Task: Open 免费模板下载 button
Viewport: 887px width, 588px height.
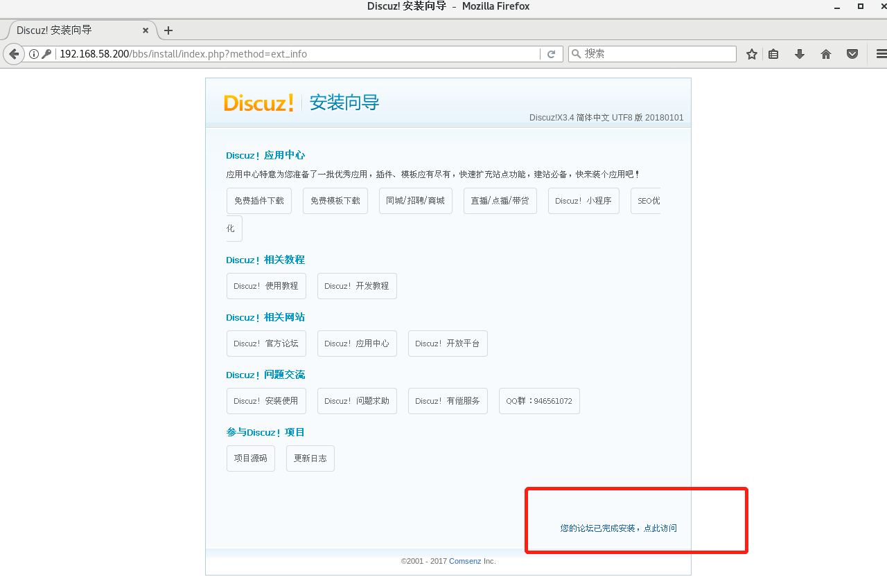Action: pyautogui.click(x=335, y=201)
